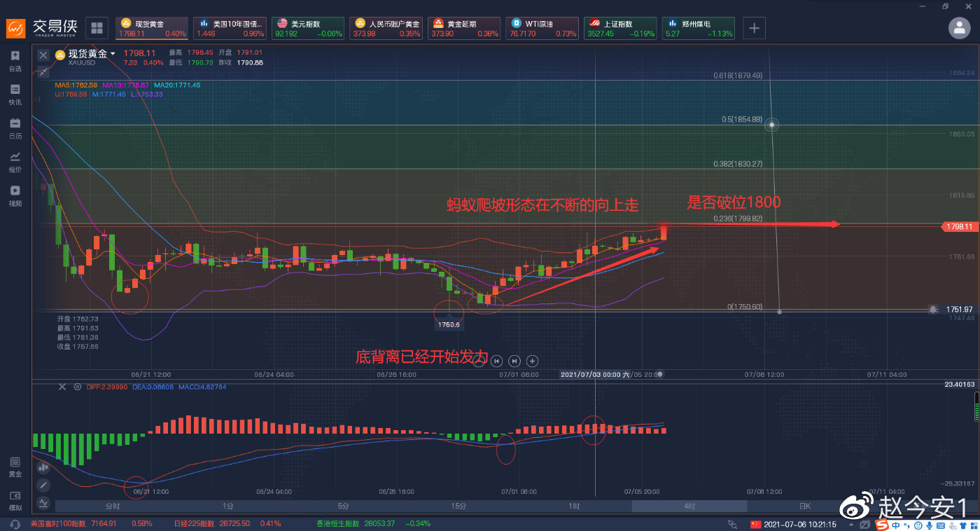Open the user profile avatar

pos(959,28)
